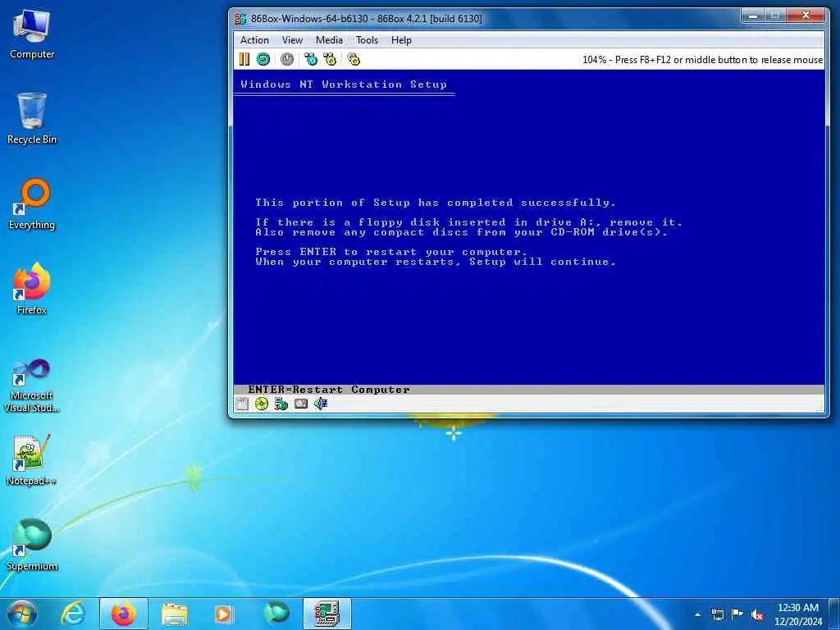Click the 86Box taskbar button

pos(326,614)
